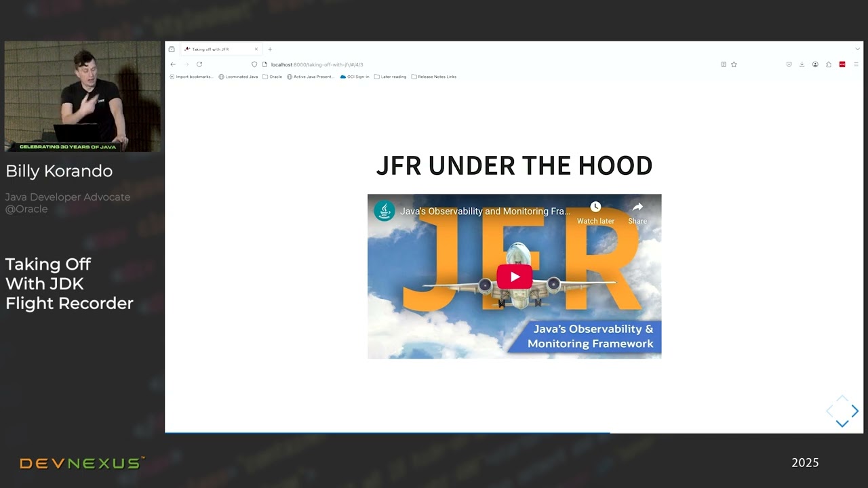Click the Watch later clock icon

pos(595,207)
